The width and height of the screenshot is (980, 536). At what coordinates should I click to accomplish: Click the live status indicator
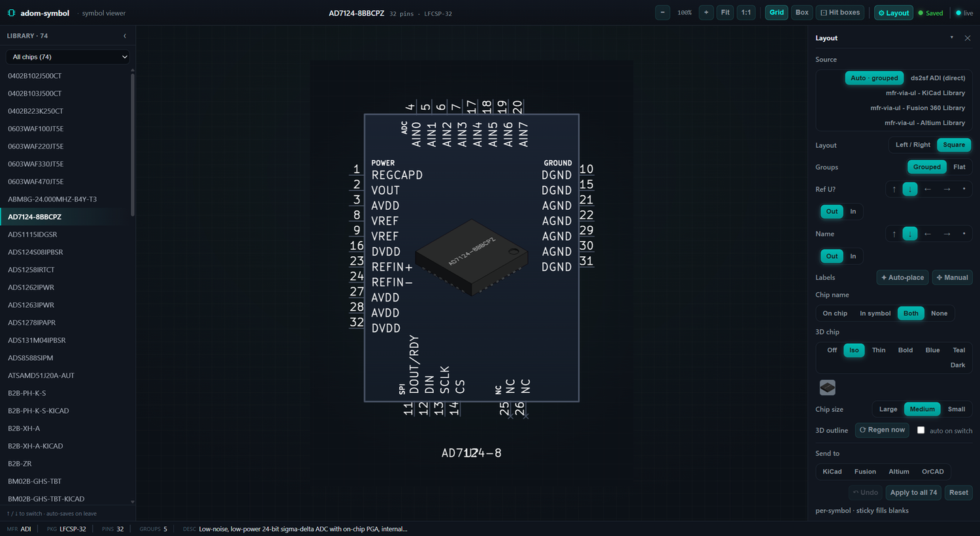point(964,13)
